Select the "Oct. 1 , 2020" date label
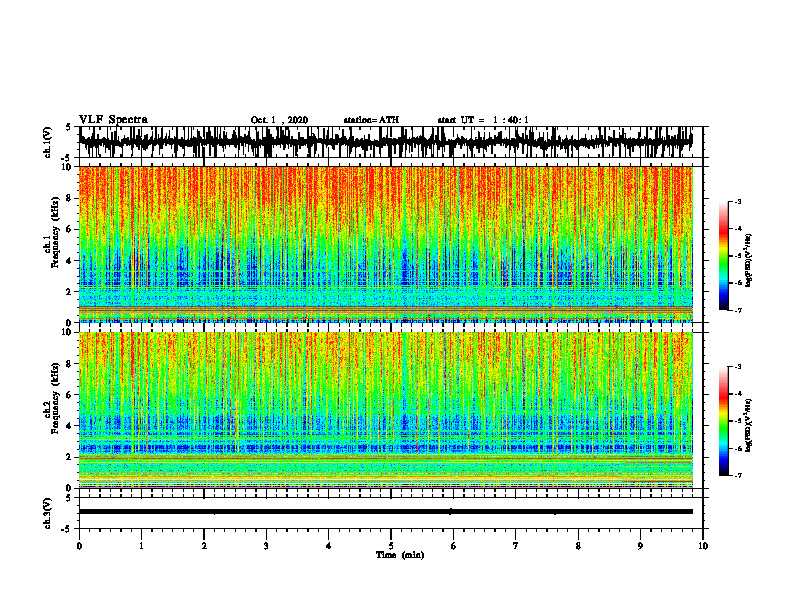The height and width of the screenshot is (612, 792). coord(279,120)
